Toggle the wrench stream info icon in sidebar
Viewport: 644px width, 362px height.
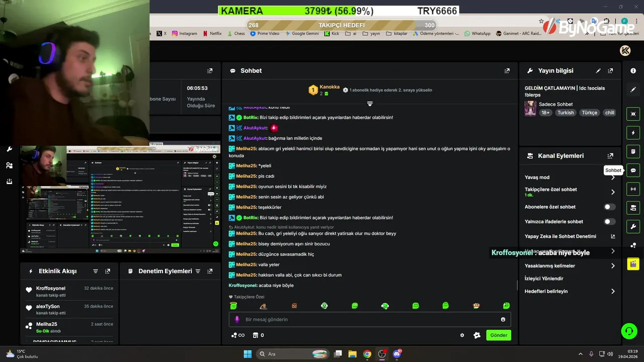[633, 226]
